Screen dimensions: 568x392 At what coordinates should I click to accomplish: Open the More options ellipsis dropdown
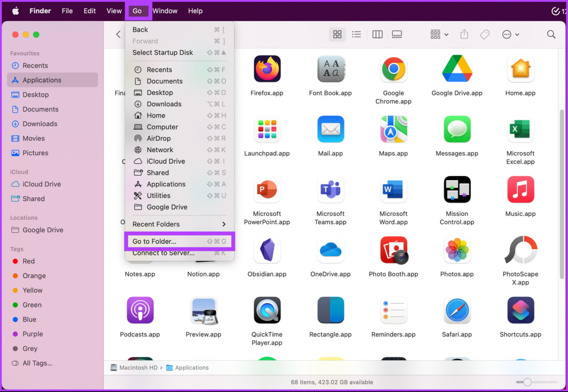pyautogui.click(x=510, y=34)
